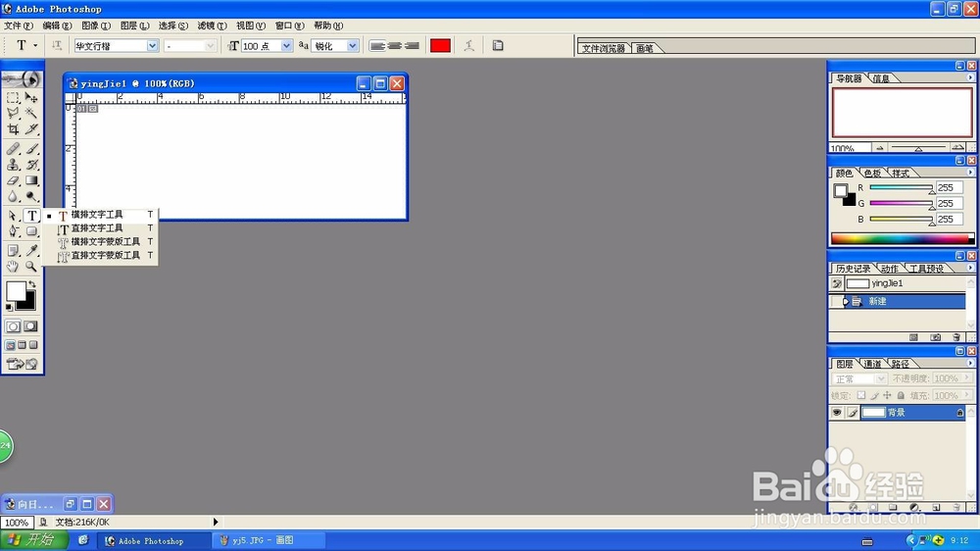
Task: Open the 图层 menu
Action: tap(134, 25)
